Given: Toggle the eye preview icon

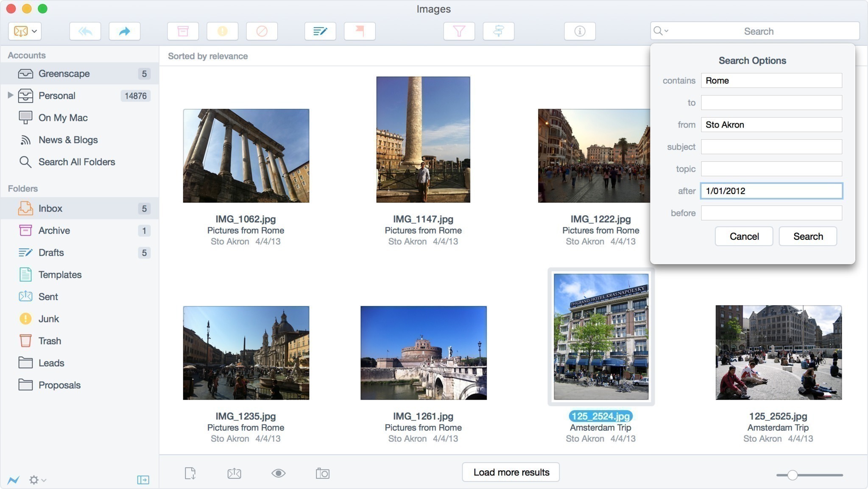Looking at the screenshot, I should (x=278, y=473).
